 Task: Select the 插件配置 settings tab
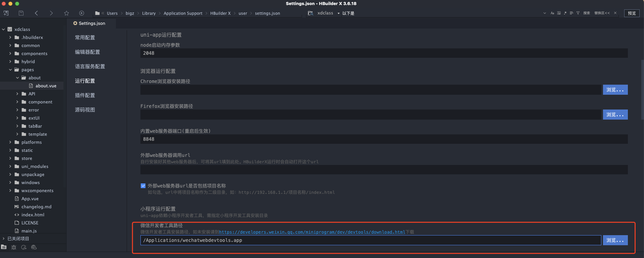(85, 95)
